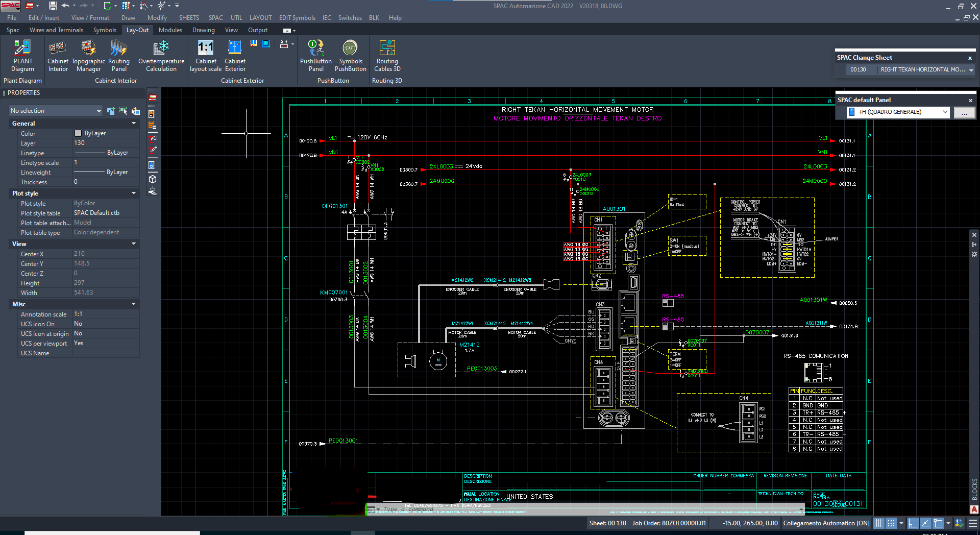Open Routing Cables 3D tool
Viewport: 980px width, 535px height.
click(x=387, y=56)
